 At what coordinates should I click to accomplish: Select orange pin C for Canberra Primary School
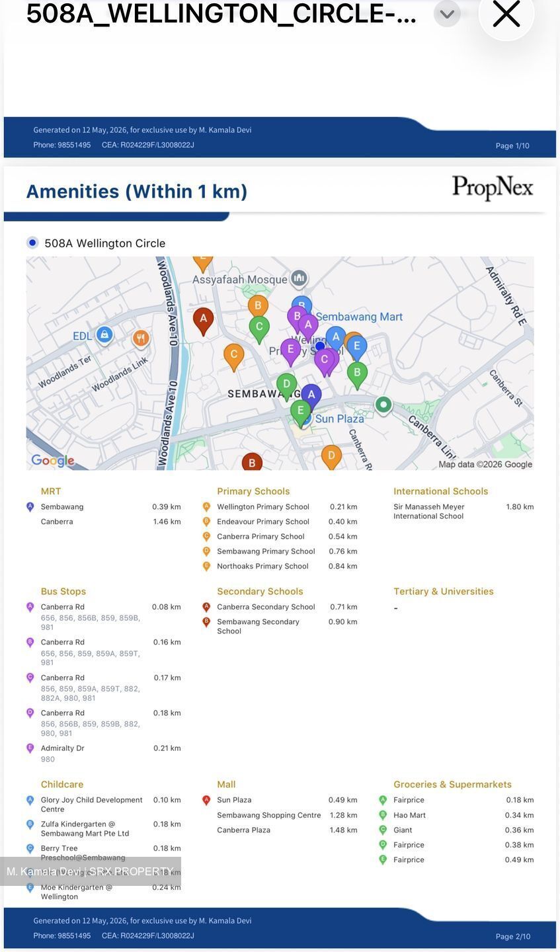pos(233,357)
